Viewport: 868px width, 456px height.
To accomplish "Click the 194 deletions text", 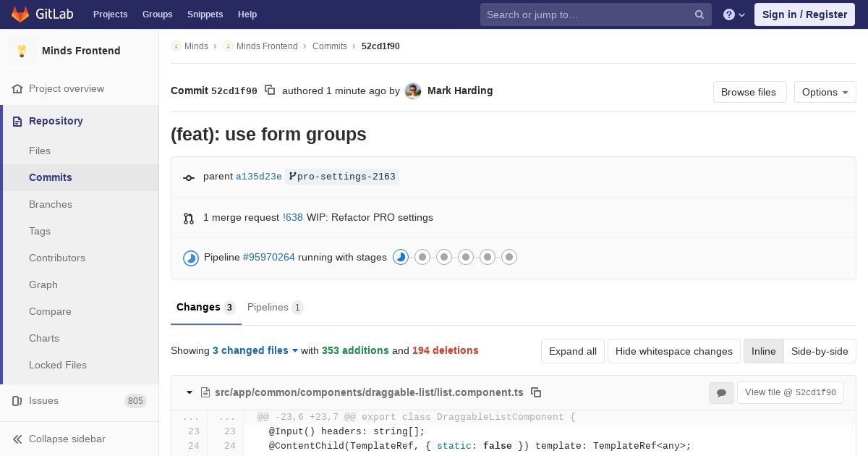I will pyautogui.click(x=446, y=350).
